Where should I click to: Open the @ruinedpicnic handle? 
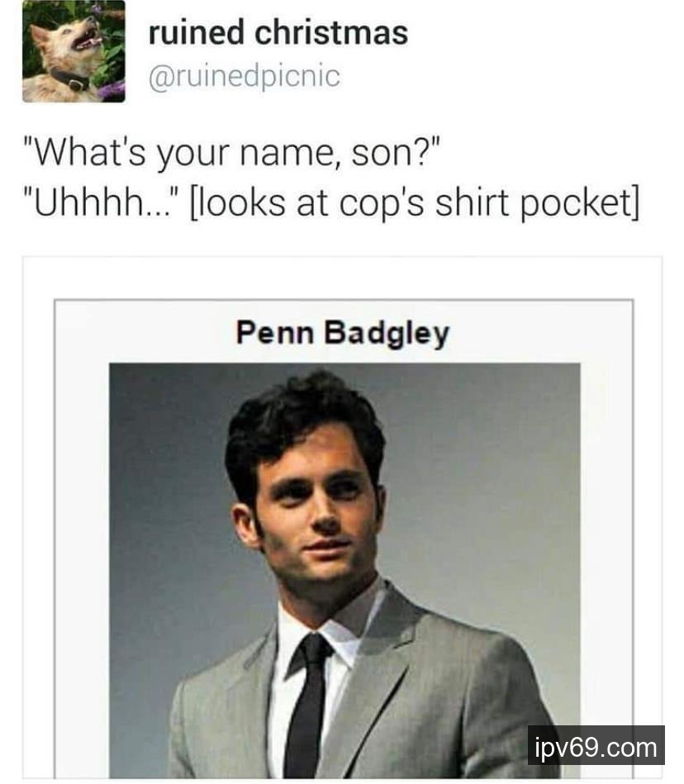(x=245, y=77)
